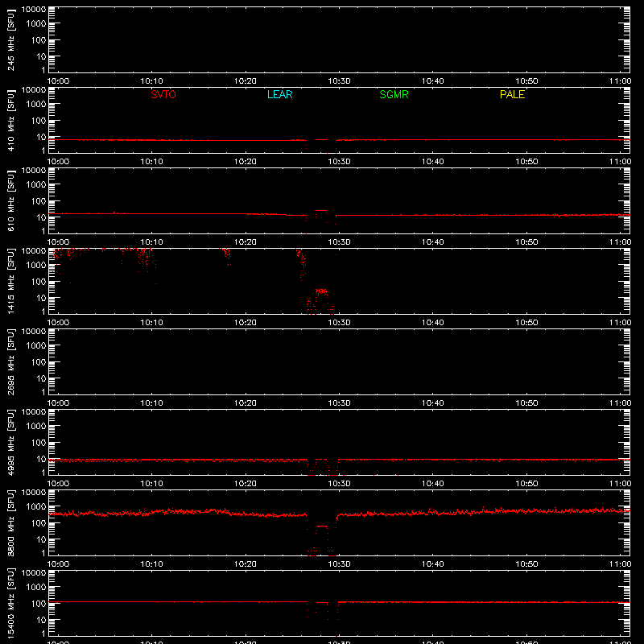The image size is (644, 644).
Task: Click the 10:30 time label under 1415 MHz panel
Action: 339,323
